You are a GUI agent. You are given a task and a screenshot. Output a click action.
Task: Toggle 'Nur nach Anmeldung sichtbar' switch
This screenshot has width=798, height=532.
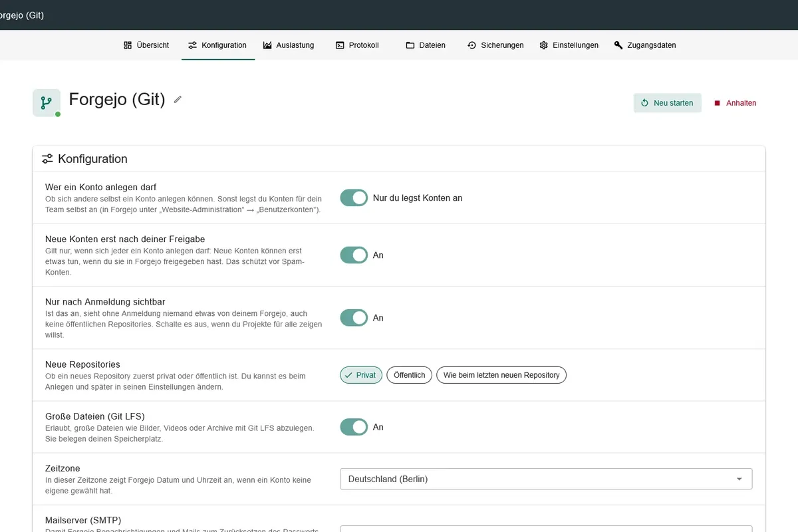354,318
